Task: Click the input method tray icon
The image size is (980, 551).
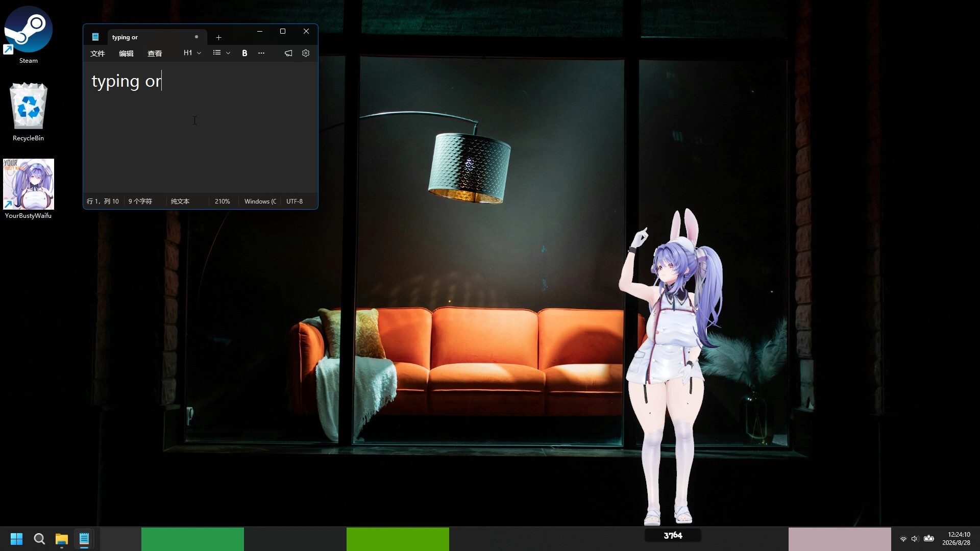Action: (x=929, y=539)
